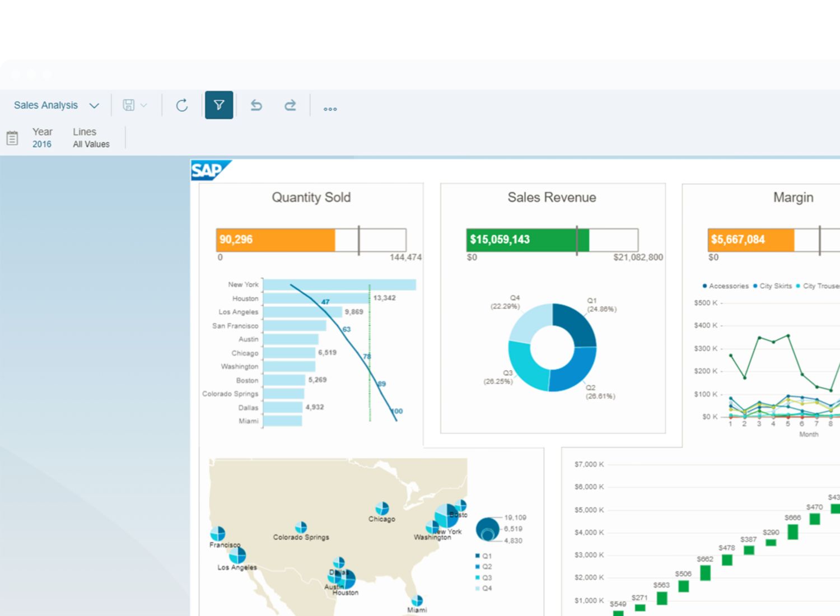Open the Lines All Values filter

[91, 138]
